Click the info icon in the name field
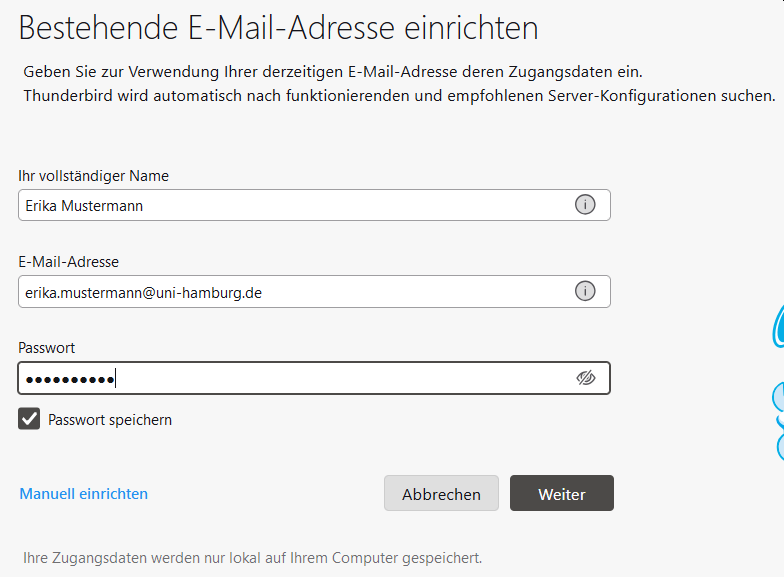The image size is (784, 577). (x=584, y=204)
